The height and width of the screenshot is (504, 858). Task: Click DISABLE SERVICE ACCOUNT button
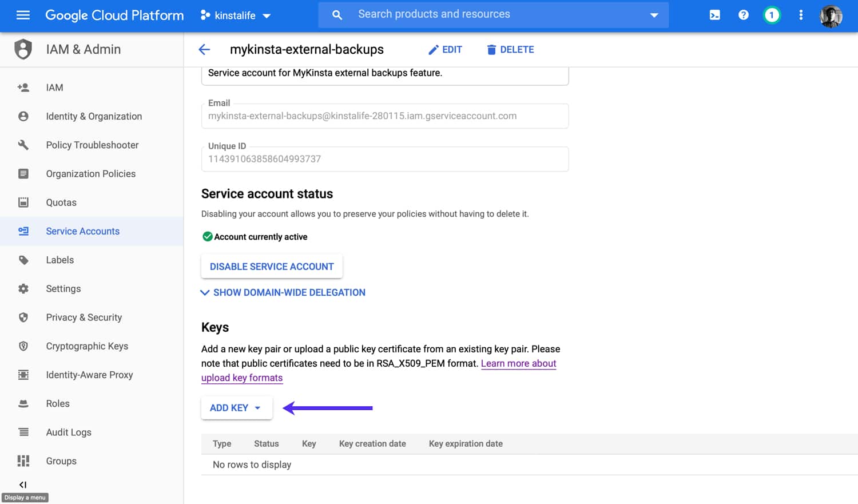click(272, 266)
